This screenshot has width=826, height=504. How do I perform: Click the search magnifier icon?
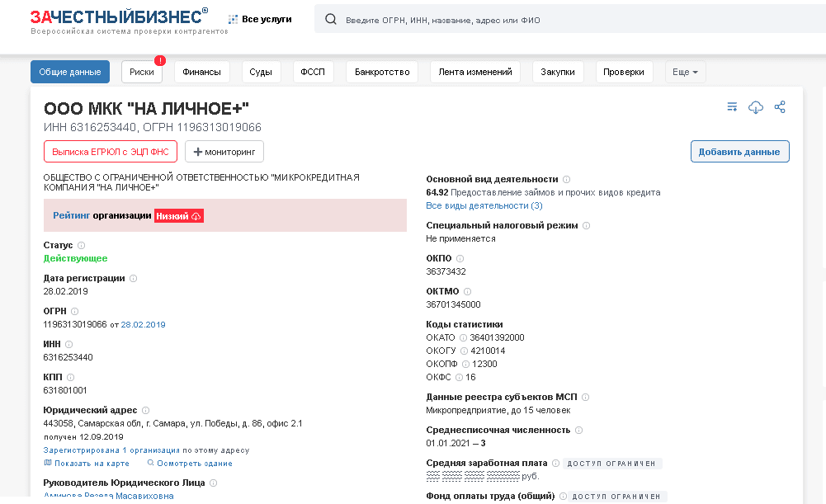[x=331, y=20]
